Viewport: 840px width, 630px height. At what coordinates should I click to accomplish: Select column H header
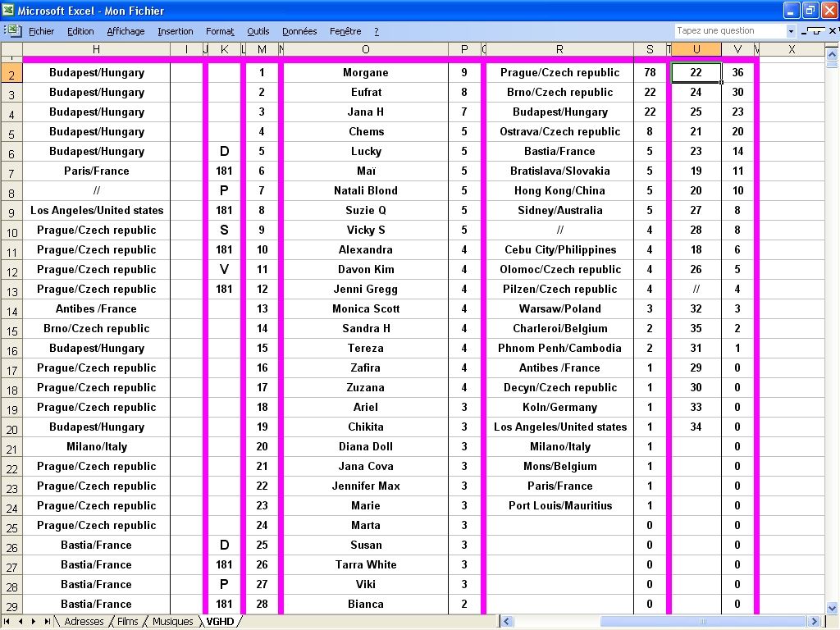point(97,49)
